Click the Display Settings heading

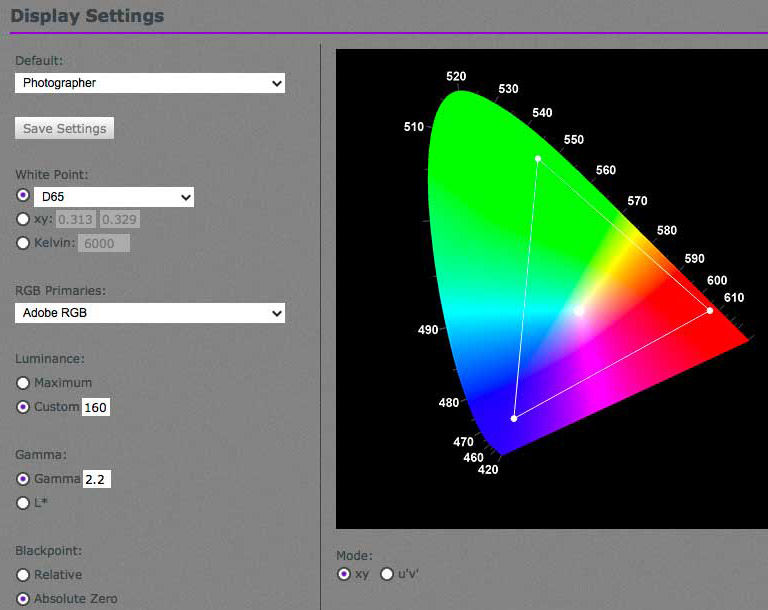point(87,16)
